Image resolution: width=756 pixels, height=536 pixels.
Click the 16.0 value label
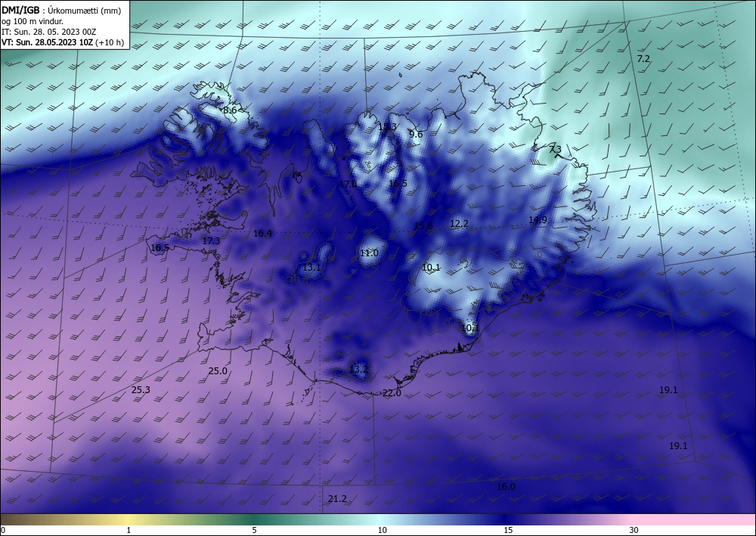coord(506,487)
